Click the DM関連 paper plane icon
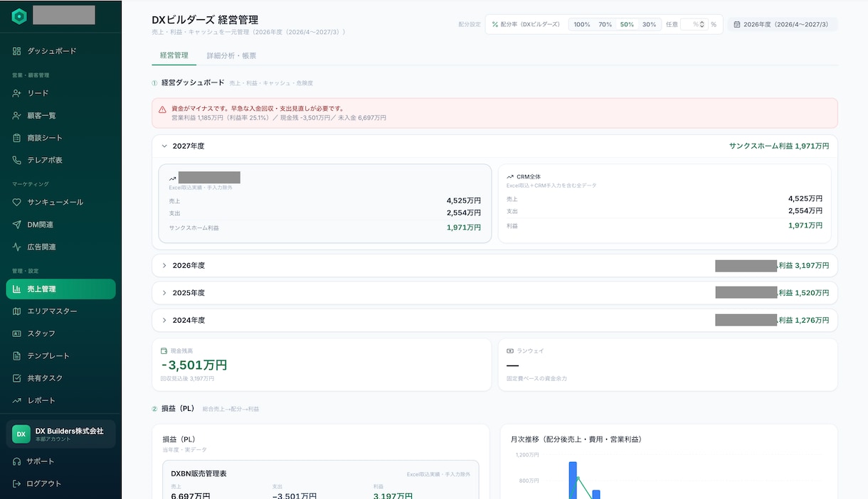The image size is (868, 499). pyautogui.click(x=17, y=225)
